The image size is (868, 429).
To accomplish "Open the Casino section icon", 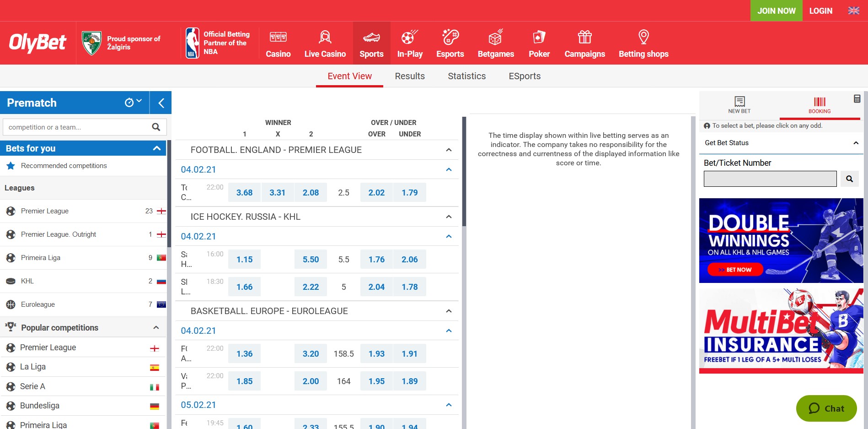I will pos(278,37).
